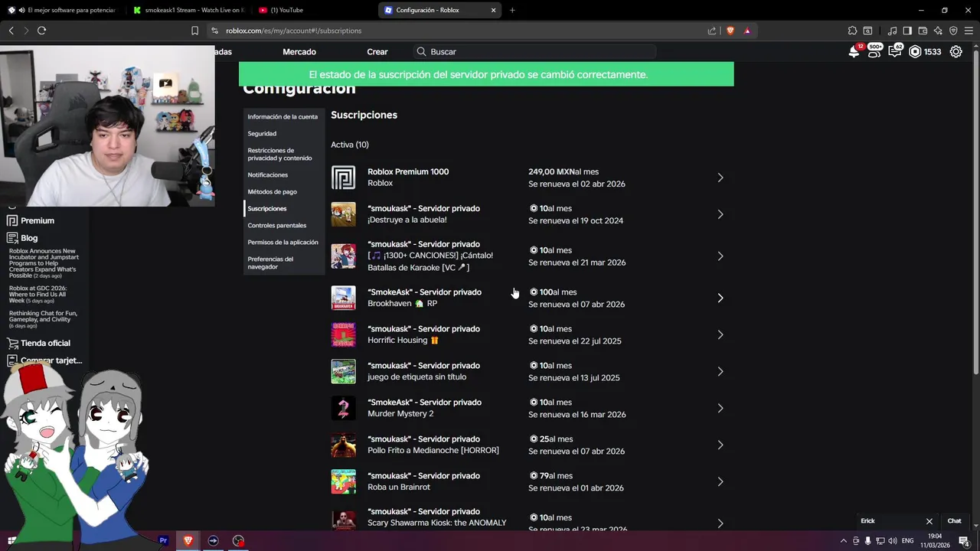980x551 pixels.
Task: Open Murder Mystery 2 game thumbnail
Action: tap(343, 408)
